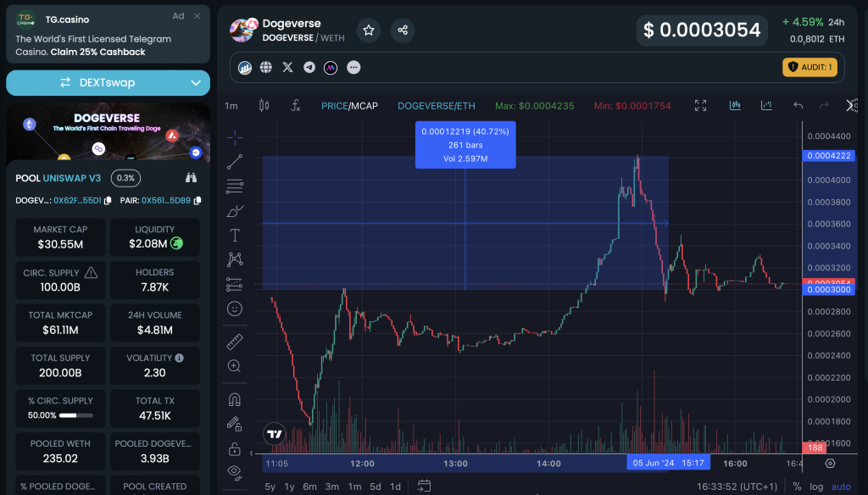This screenshot has height=495, width=868.
Task: Click the % circ. supply progress bar
Action: [75, 415]
